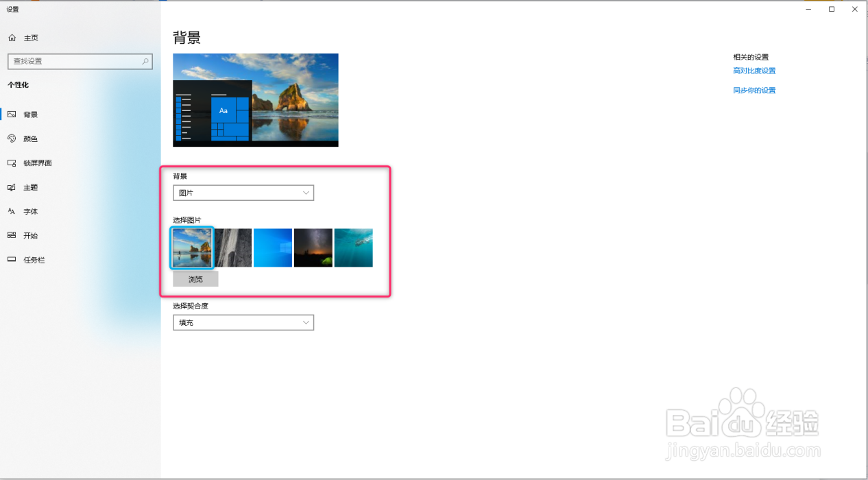Click the Home icon beside 主页
Viewport: 868px width, 480px height.
[12, 38]
